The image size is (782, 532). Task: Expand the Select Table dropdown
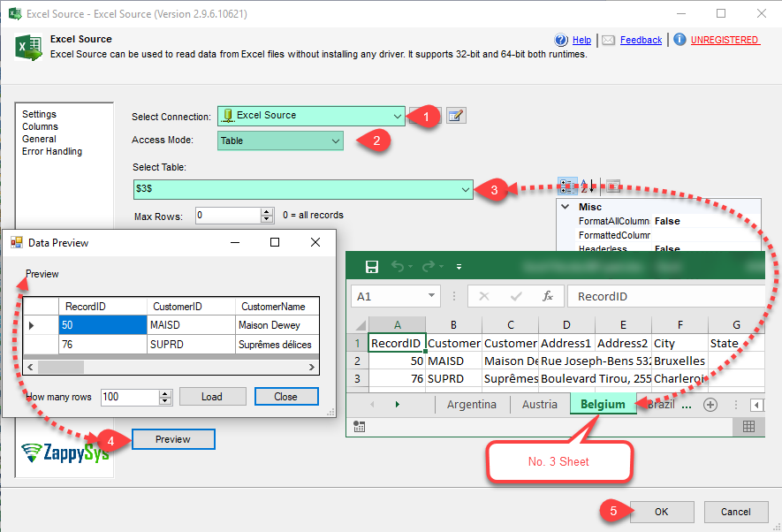pyautogui.click(x=466, y=189)
